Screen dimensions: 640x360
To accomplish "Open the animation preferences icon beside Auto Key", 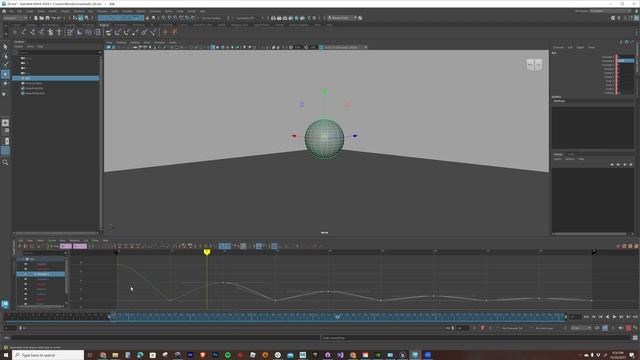I will (x=635, y=328).
